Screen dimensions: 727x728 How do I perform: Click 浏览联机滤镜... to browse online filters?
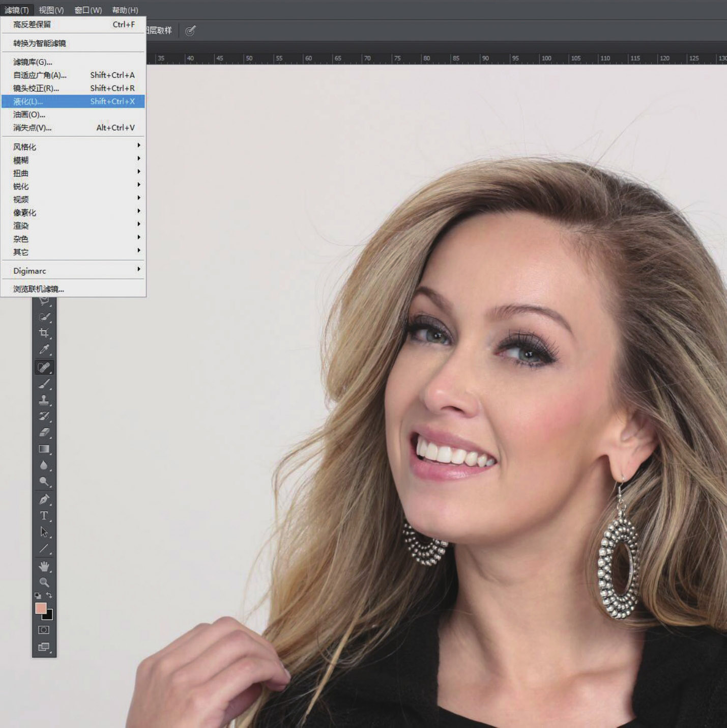(39, 289)
